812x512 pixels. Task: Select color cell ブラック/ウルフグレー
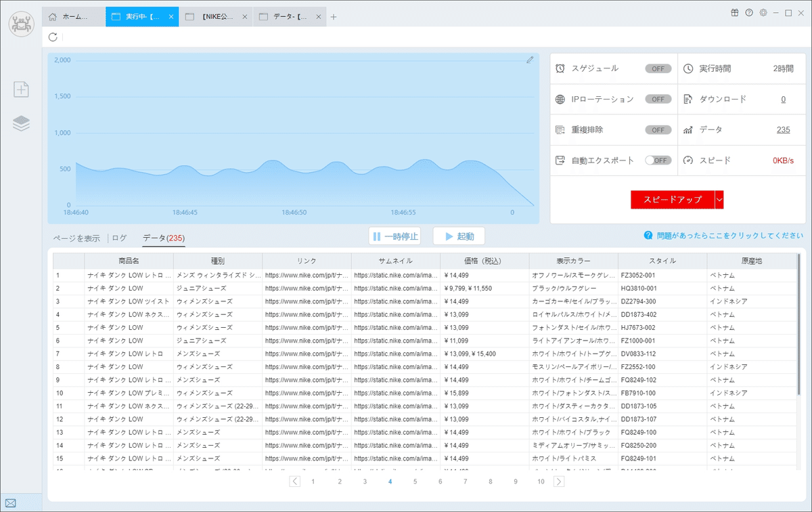pos(573,289)
